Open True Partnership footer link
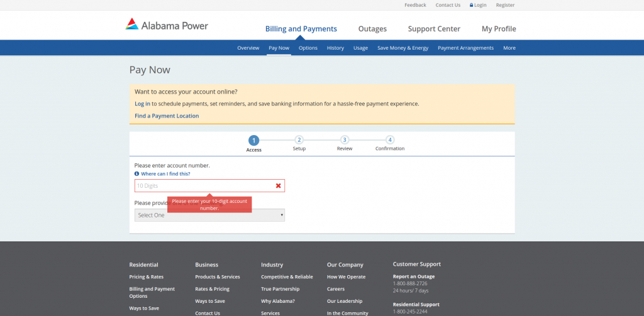Screen dimensions: 644x316 (280, 289)
